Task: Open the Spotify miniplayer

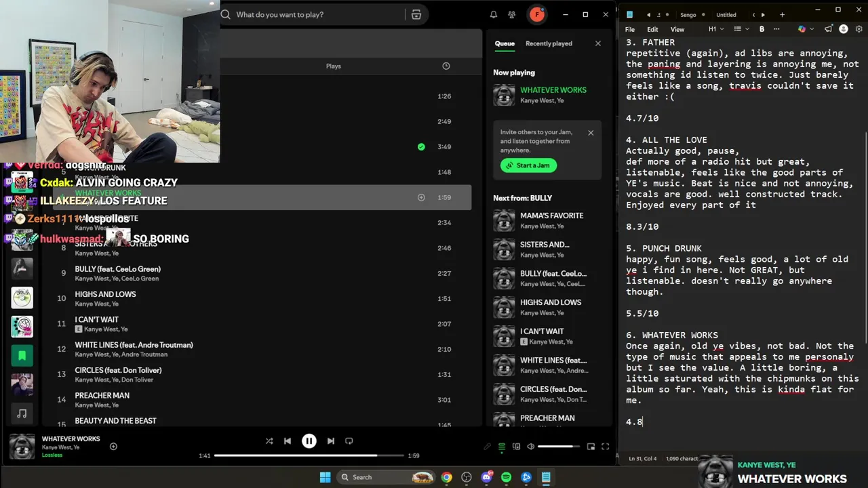Action: coord(591,447)
